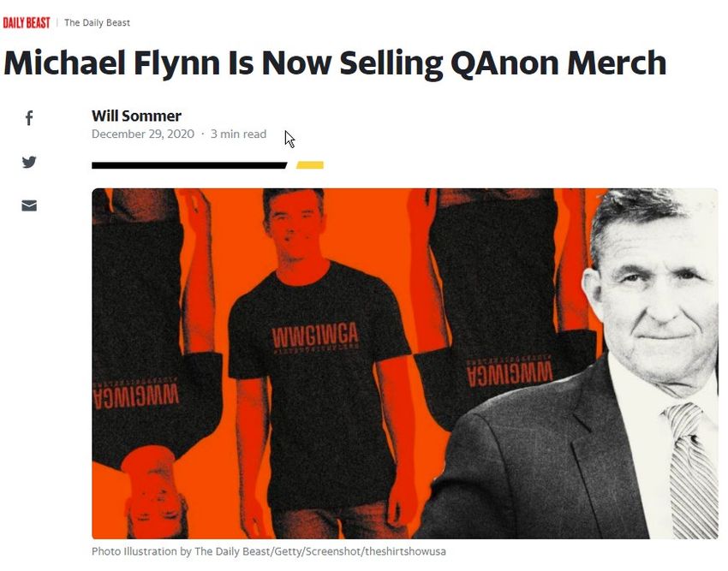The height and width of the screenshot is (571, 728).
Task: Click the center WWGIWGA shirt text
Action: click(315, 336)
